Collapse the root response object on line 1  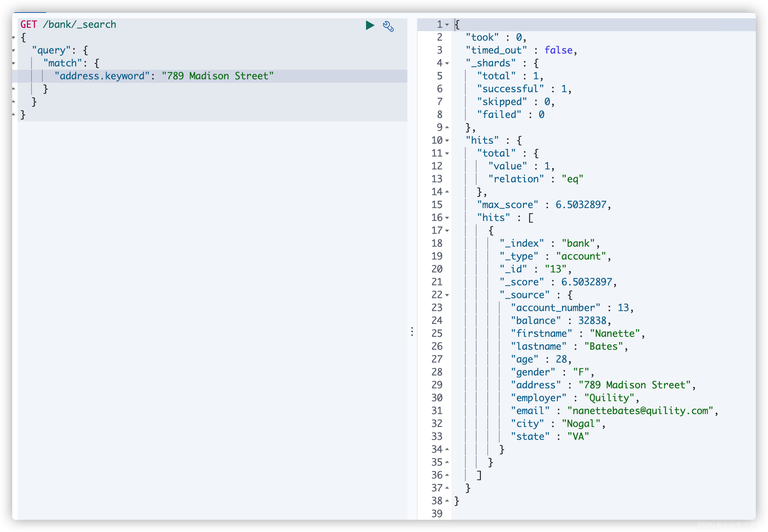447,25
